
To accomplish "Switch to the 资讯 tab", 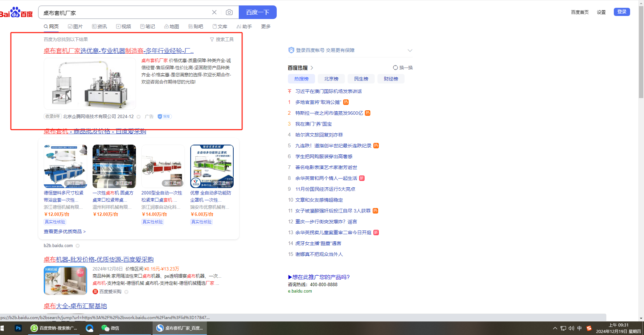I will 99,26.
